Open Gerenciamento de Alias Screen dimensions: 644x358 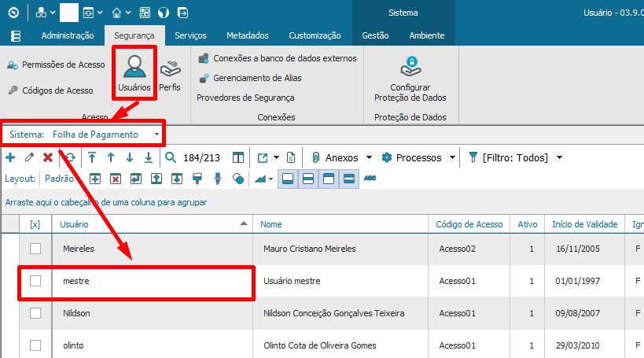[x=250, y=78]
